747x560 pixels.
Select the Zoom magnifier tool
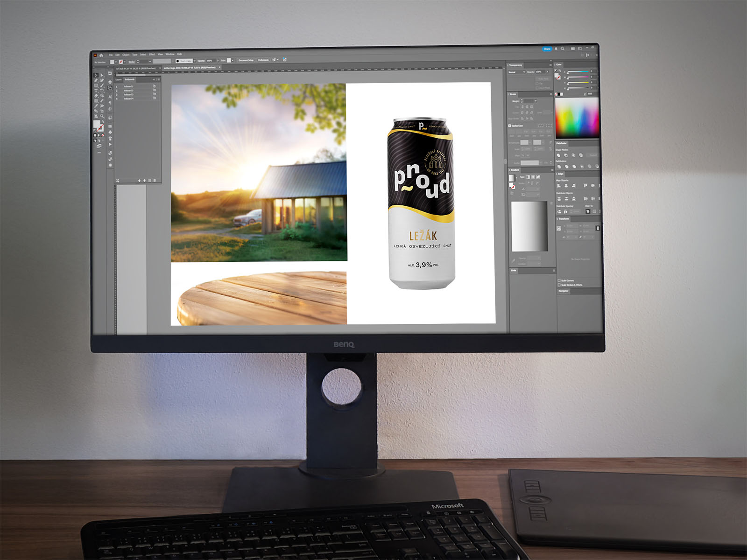click(101, 116)
